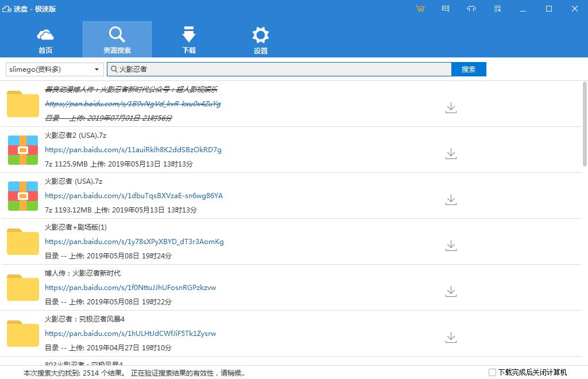The image size is (588, 379).
Task: Download the 博人传：火影忍者新时代 folder
Action: 451,292
